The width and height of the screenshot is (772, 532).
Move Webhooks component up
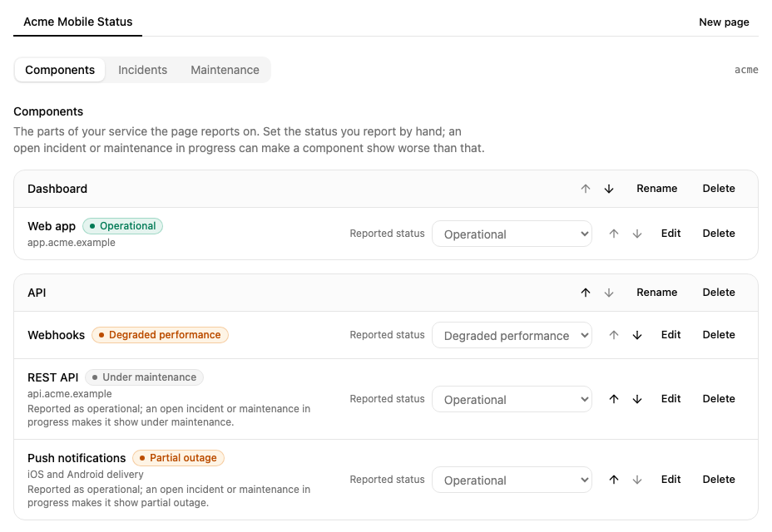[x=613, y=335]
